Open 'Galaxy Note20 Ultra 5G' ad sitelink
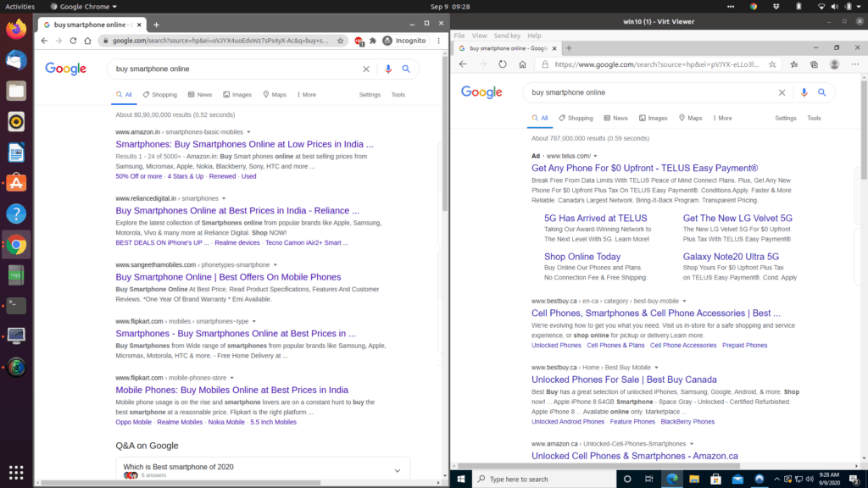 [731, 256]
